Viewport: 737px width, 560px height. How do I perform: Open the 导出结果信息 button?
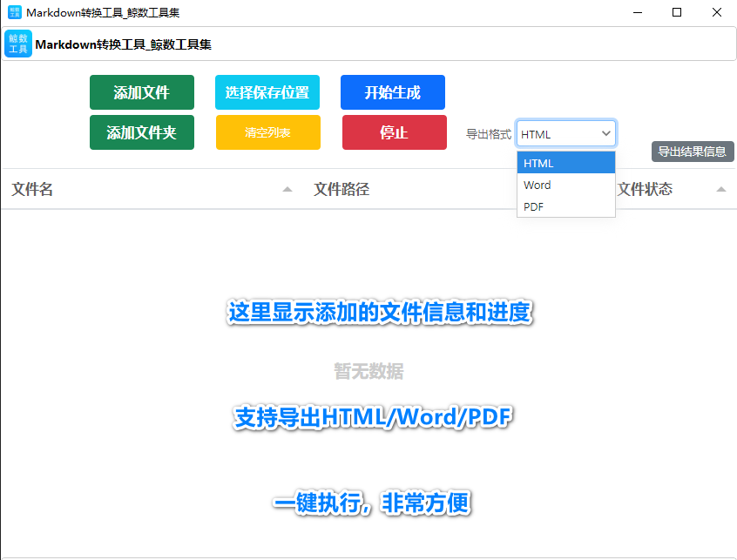tap(693, 152)
